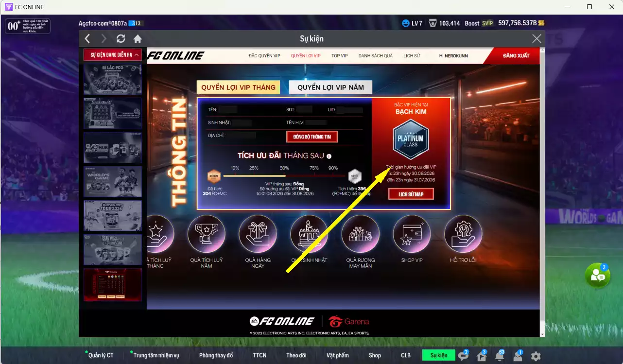623x364 pixels.
Task: Click the forward arrow in event browser
Action: pyautogui.click(x=104, y=39)
